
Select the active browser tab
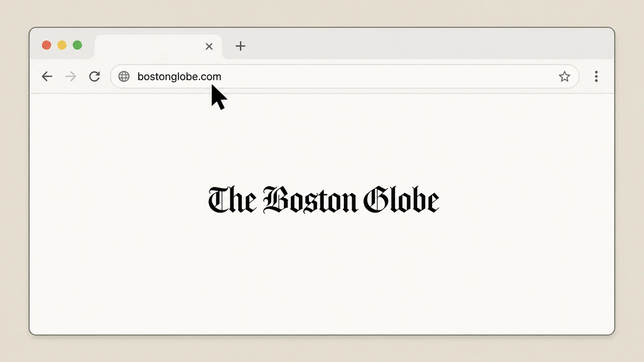[158, 47]
